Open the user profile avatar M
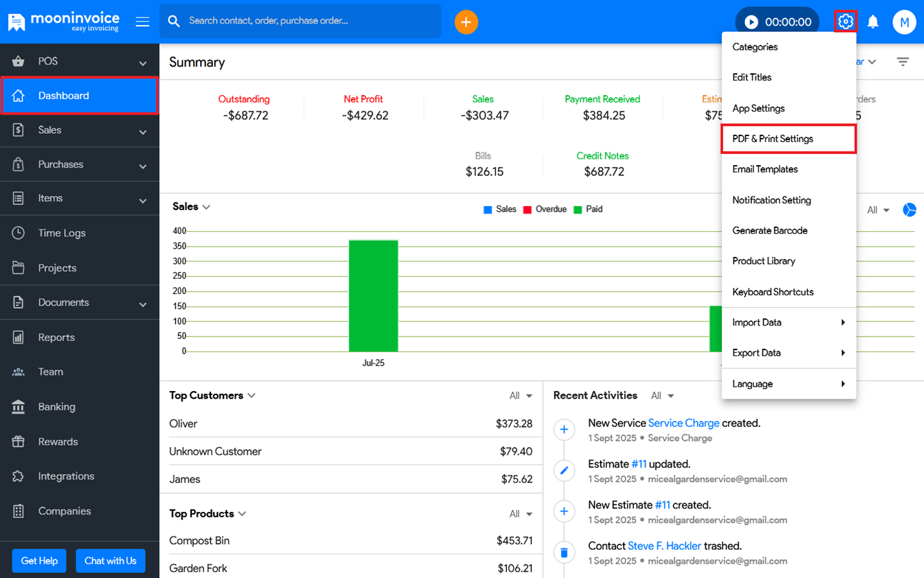The image size is (924, 578). [x=903, y=22]
